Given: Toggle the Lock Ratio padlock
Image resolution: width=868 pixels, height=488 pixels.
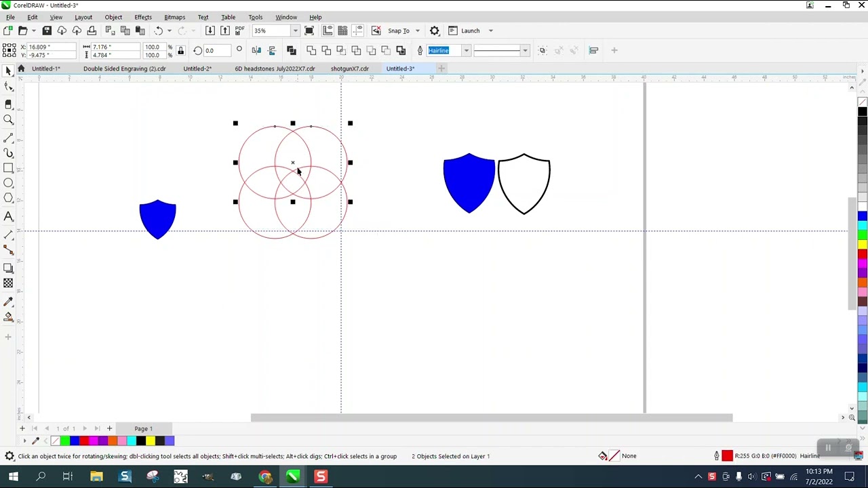Looking at the screenshot, I should click(x=180, y=50).
